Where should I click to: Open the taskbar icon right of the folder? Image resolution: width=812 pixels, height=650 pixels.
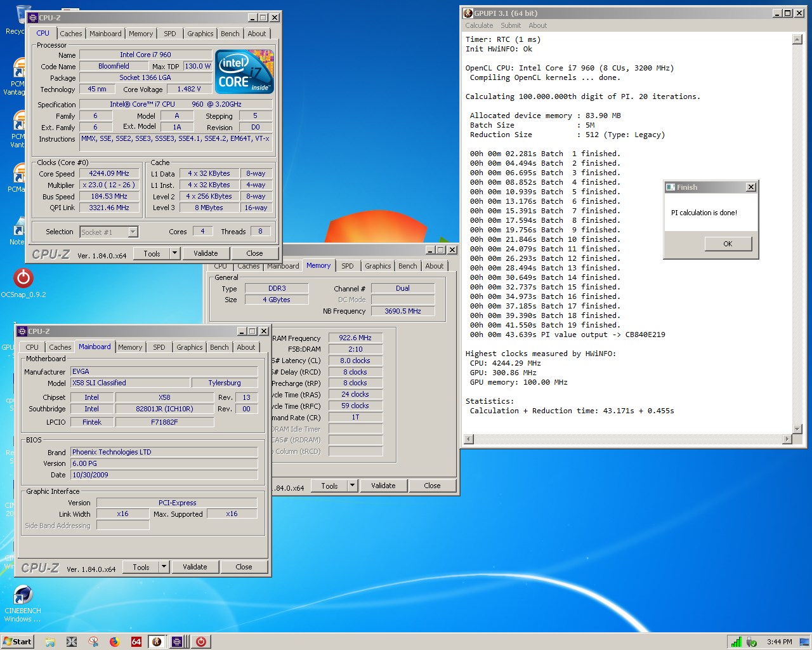click(x=72, y=642)
